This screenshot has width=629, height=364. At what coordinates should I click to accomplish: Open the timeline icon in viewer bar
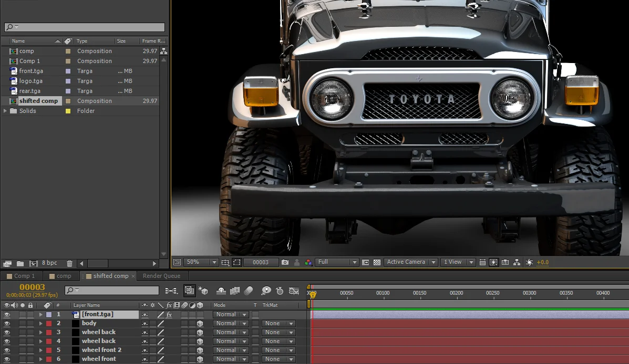(506, 262)
